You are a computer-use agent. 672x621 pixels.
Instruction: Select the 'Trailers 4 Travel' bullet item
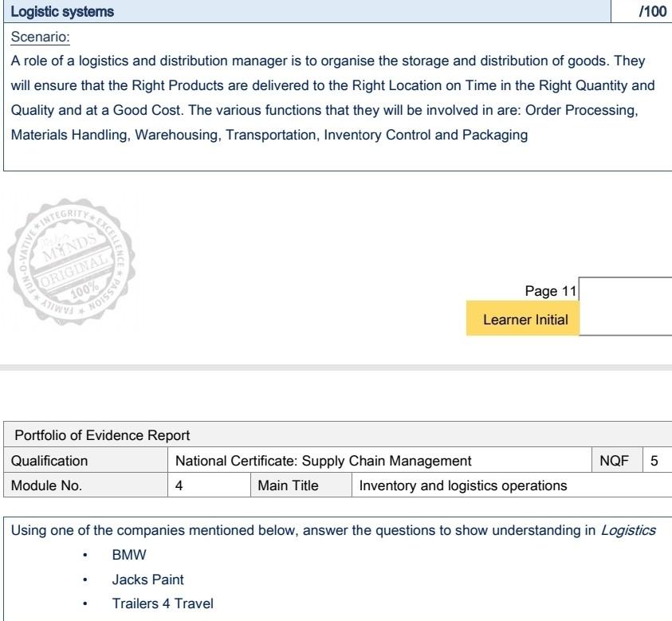pyautogui.click(x=163, y=603)
